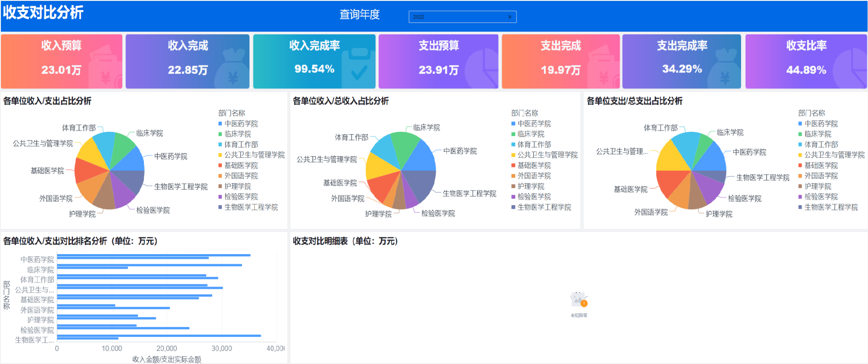868x364 pixels.
Task: Toggle 公共卫生与管理学院 legend in 收入/支出占比 chart
Action: pyautogui.click(x=252, y=155)
